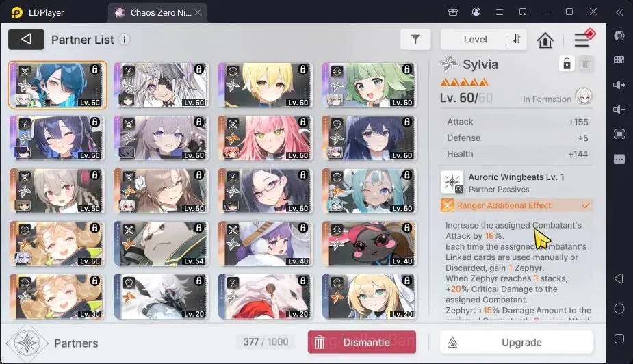Go back using the Partner List back arrow
This screenshot has height=364, width=633.
click(x=26, y=39)
